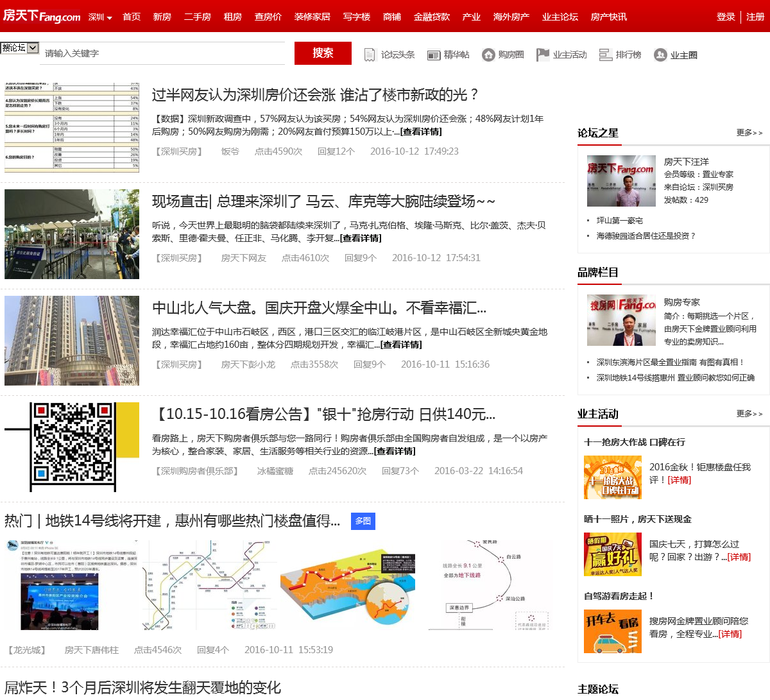This screenshot has height=700, width=770.
Task: Select 查房价 menu item
Action: pyautogui.click(x=268, y=17)
